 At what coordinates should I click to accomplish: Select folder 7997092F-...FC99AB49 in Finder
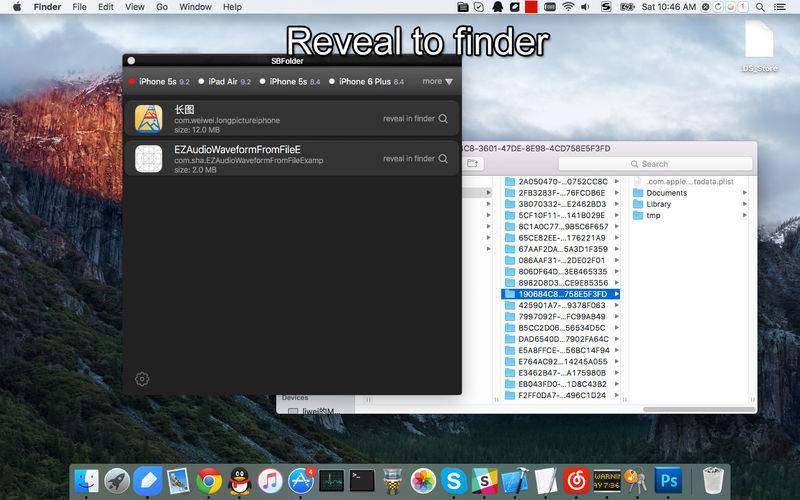click(560, 316)
